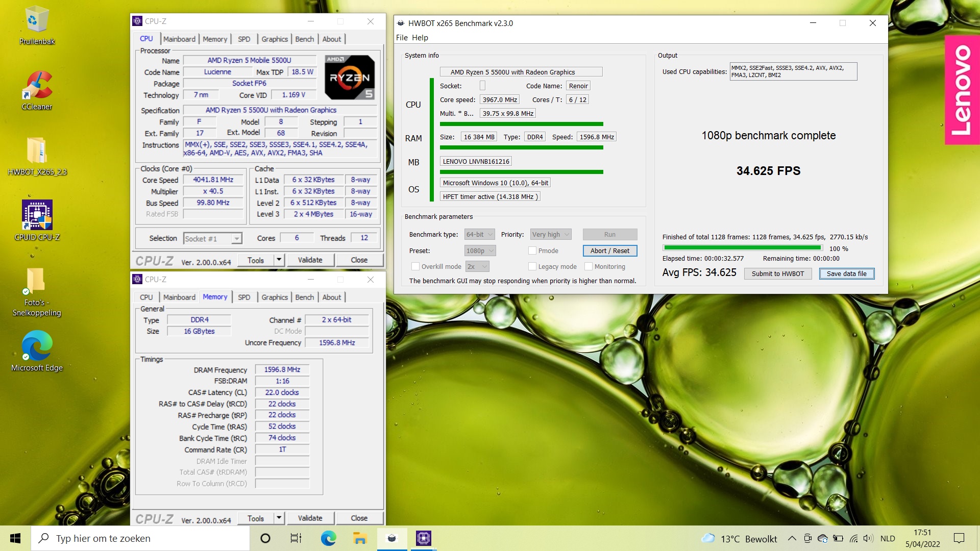980x551 pixels.
Task: Click the OneDrive cloud tray icon
Action: 823,538
